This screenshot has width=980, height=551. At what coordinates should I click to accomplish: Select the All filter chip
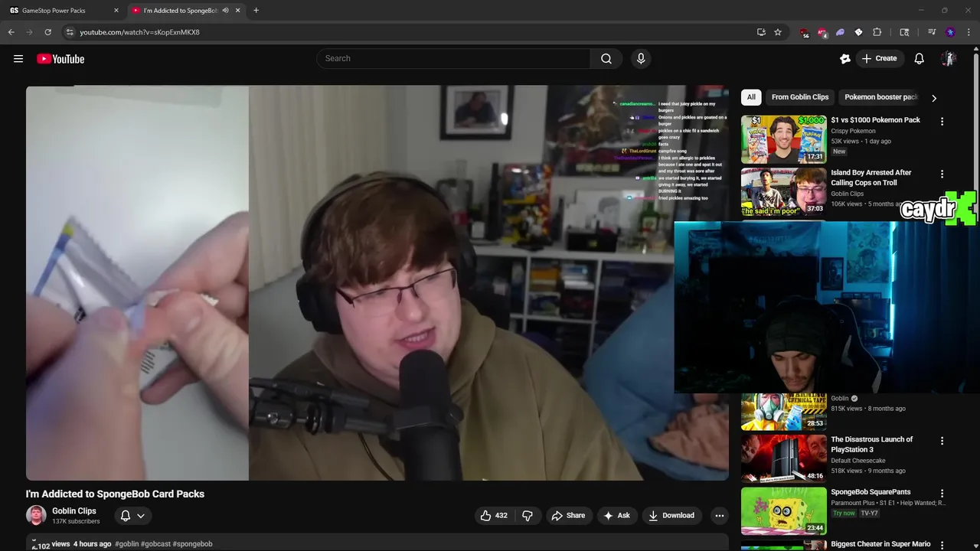pyautogui.click(x=751, y=97)
